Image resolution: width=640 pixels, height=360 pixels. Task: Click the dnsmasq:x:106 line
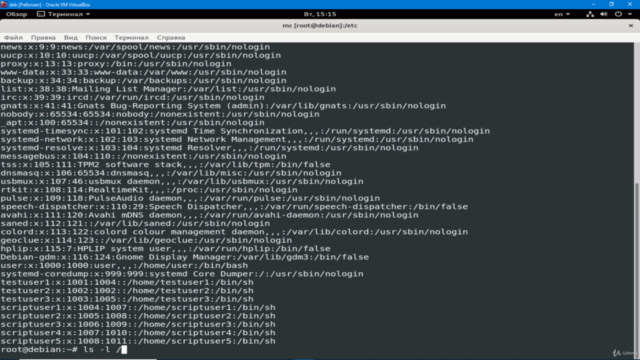click(171, 173)
